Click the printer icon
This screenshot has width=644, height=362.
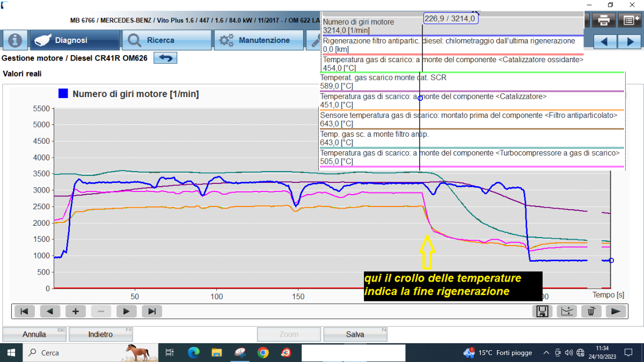604,20
